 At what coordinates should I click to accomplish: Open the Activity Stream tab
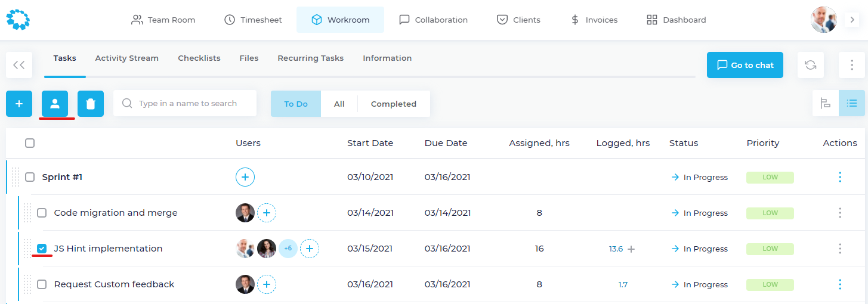(126, 58)
